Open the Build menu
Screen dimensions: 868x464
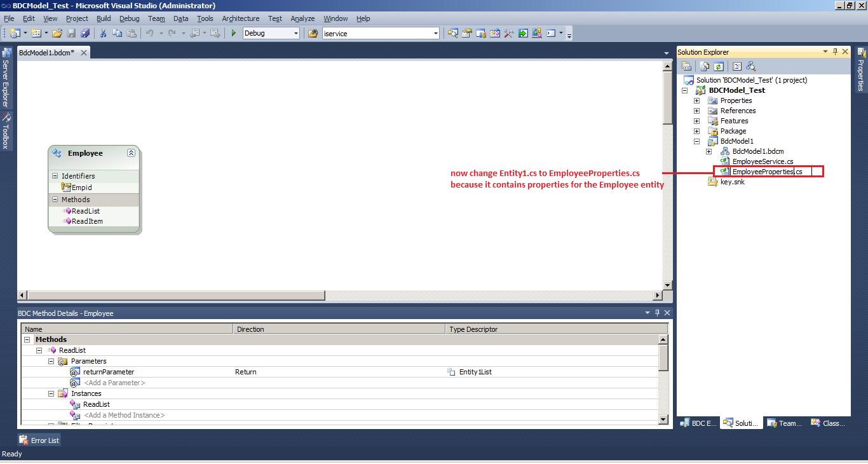tap(104, 18)
